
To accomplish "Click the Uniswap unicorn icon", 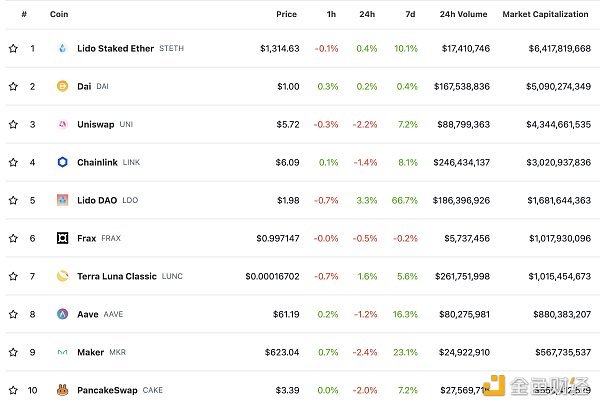I will tap(61, 124).
